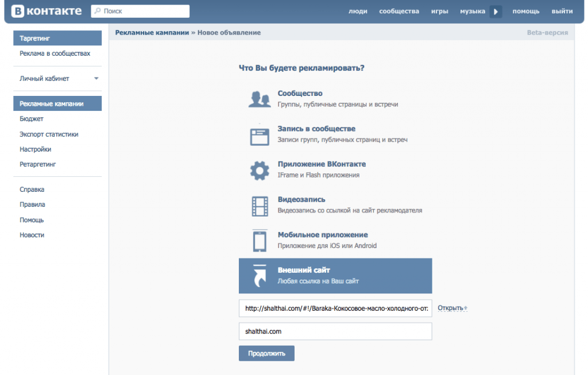Click the Рекламные кампании breadcrumb link

coord(152,33)
